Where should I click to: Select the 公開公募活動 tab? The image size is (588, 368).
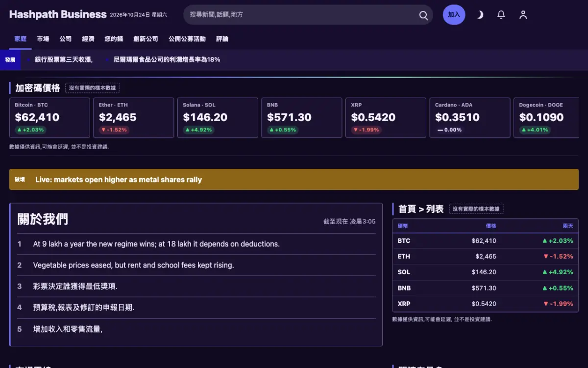click(187, 39)
